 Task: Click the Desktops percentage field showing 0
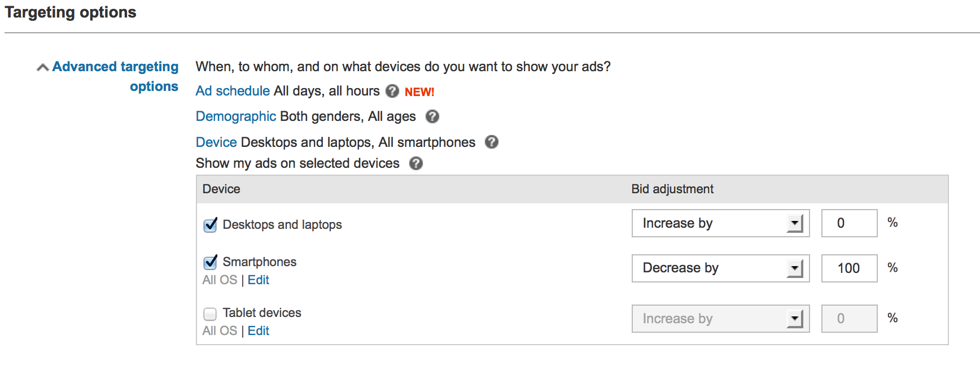[x=849, y=223]
